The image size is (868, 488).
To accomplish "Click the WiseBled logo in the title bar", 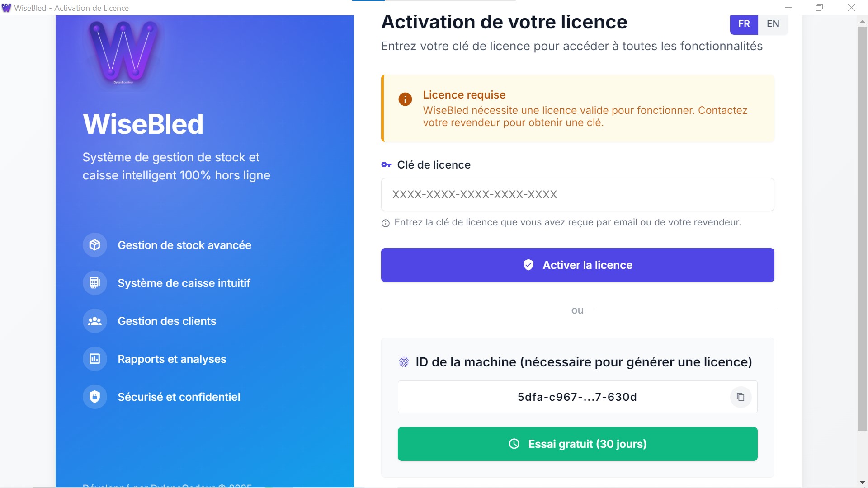I will click(6, 8).
